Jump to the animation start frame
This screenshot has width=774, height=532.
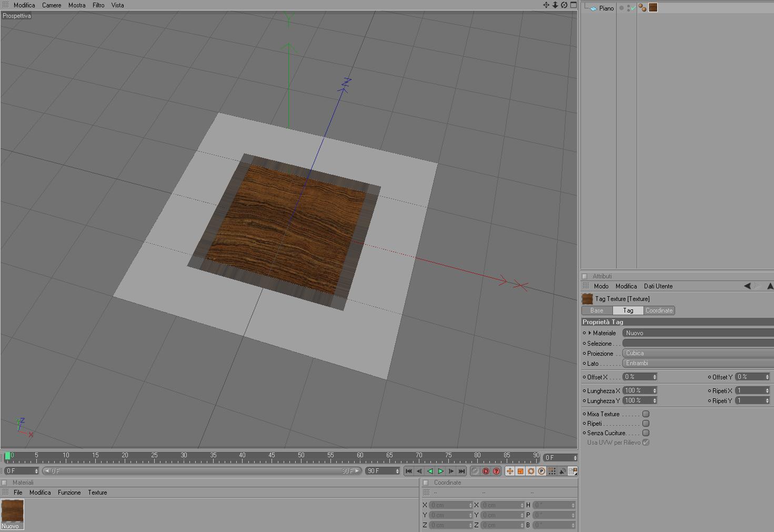408,471
